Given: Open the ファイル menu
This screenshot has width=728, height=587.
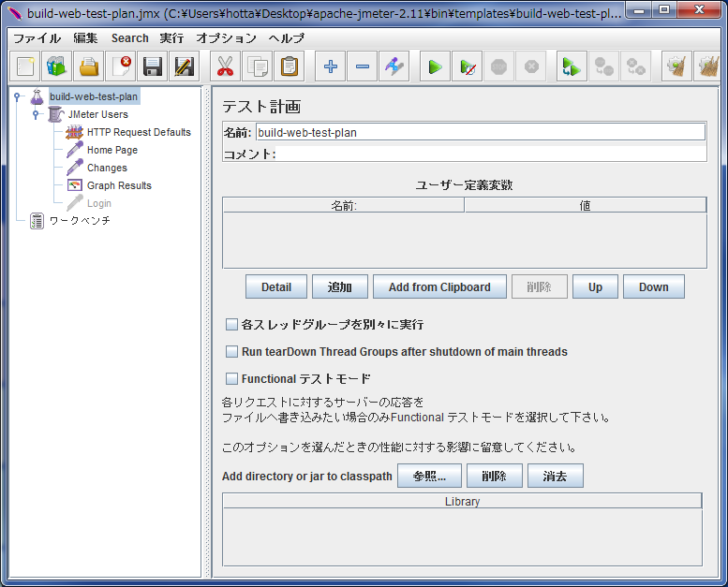Looking at the screenshot, I should point(37,38).
